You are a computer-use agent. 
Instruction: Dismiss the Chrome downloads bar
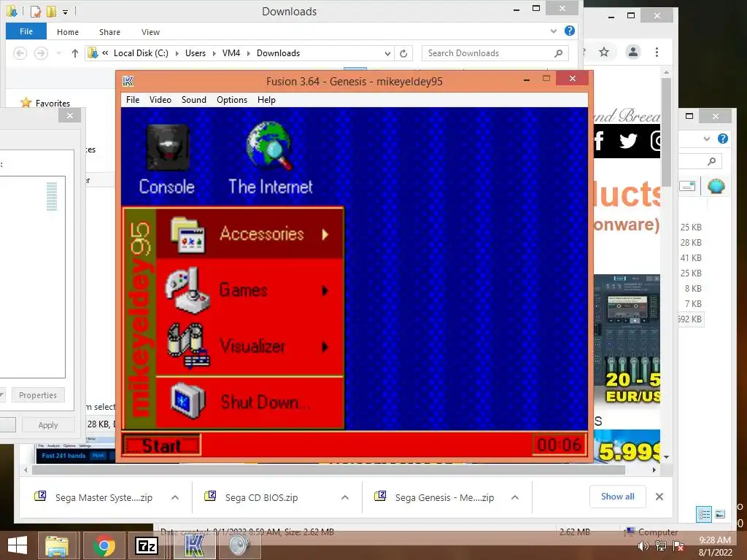point(659,497)
